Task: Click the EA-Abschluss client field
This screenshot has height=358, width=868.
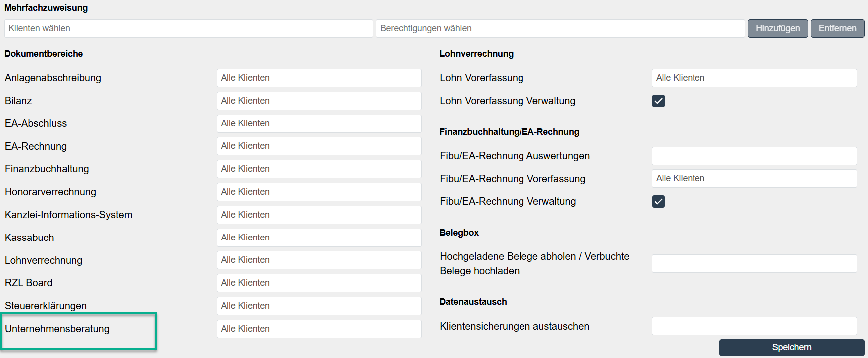Action: [x=319, y=124]
